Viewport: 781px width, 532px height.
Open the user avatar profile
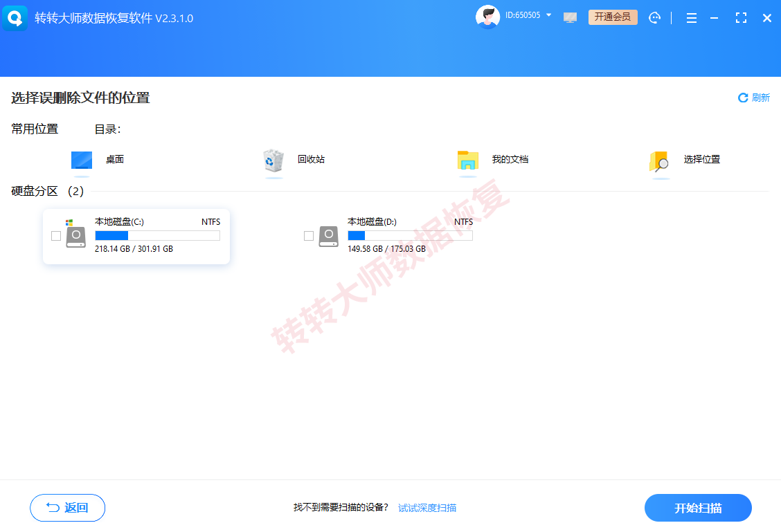(487, 17)
